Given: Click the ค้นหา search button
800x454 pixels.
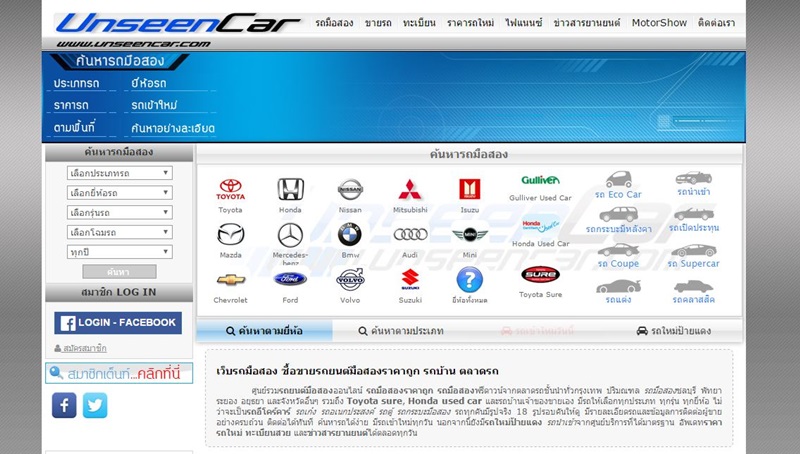Looking at the screenshot, I should tap(119, 271).
